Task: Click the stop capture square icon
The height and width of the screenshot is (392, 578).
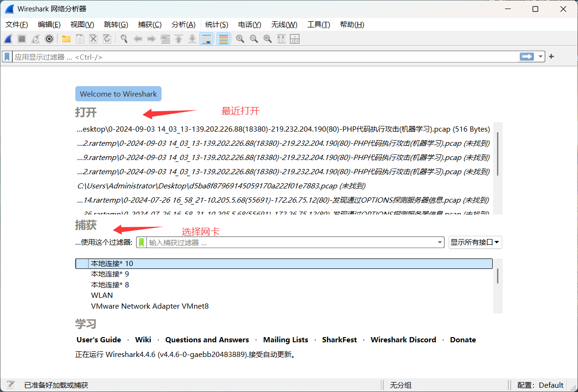Action: (22, 39)
